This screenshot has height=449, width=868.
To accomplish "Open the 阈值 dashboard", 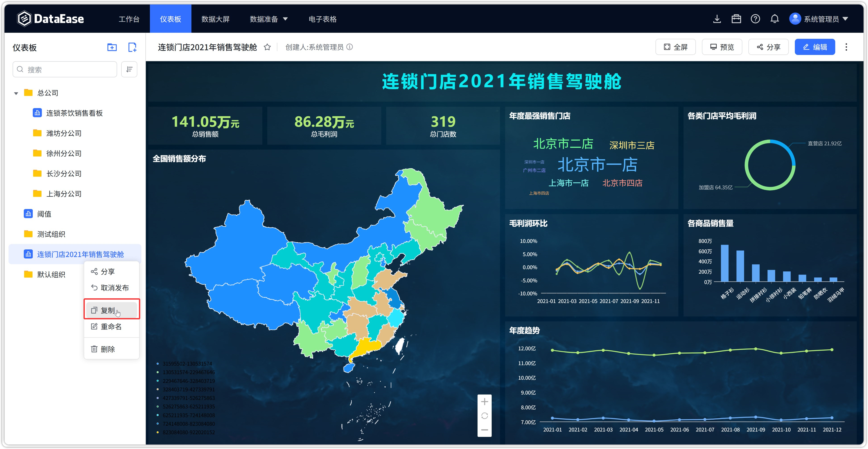I will [44, 214].
